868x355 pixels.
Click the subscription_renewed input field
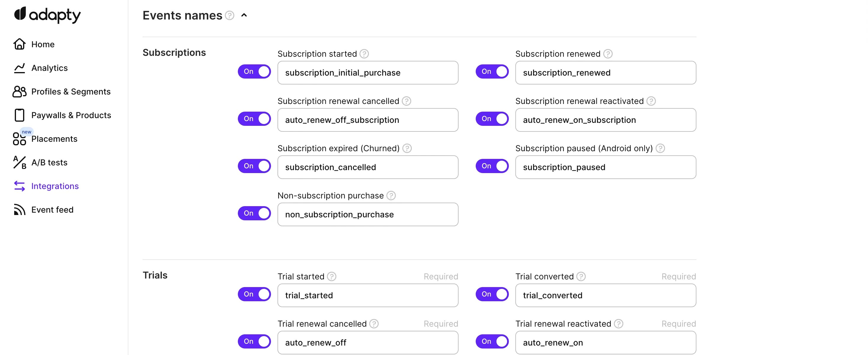(606, 73)
